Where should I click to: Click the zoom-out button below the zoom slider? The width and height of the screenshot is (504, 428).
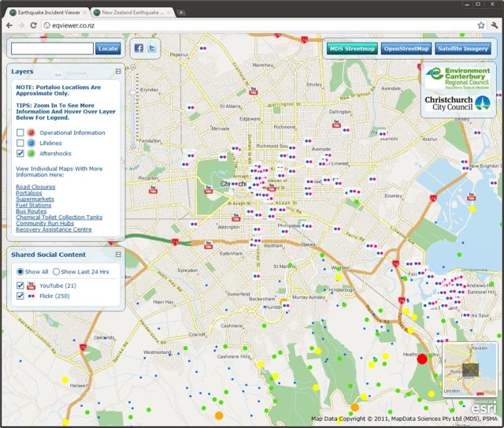(x=133, y=147)
